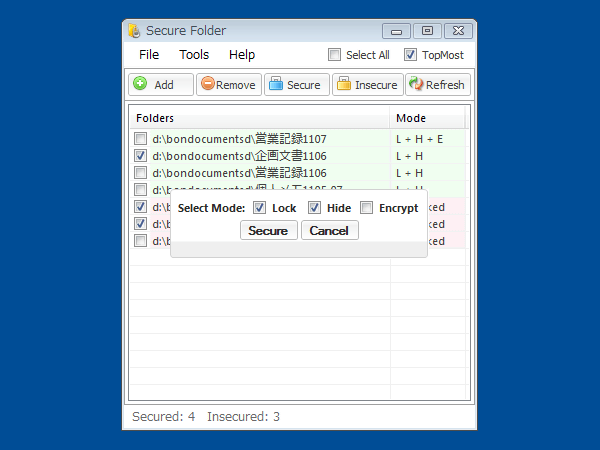Click the blue padlock Secure icon
Screen dimensions: 600x450
[276, 83]
